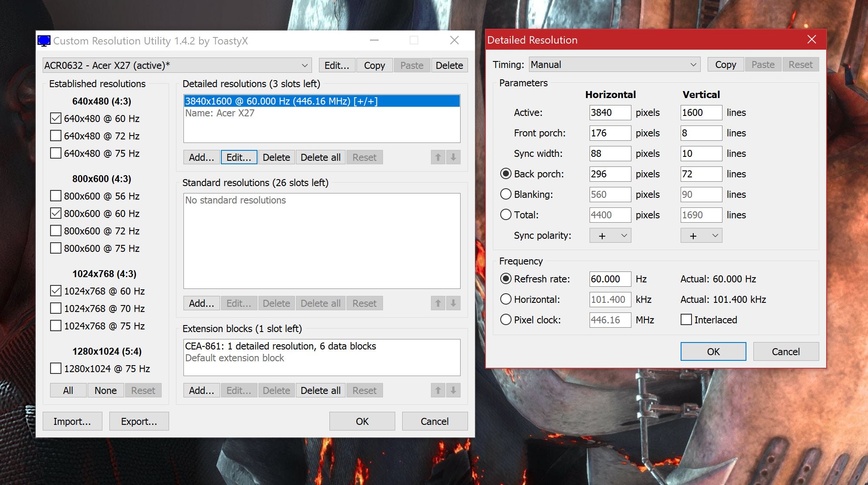Enable 640x480 @ 72 Hz checkbox
Image resolution: width=868 pixels, height=485 pixels.
(56, 136)
